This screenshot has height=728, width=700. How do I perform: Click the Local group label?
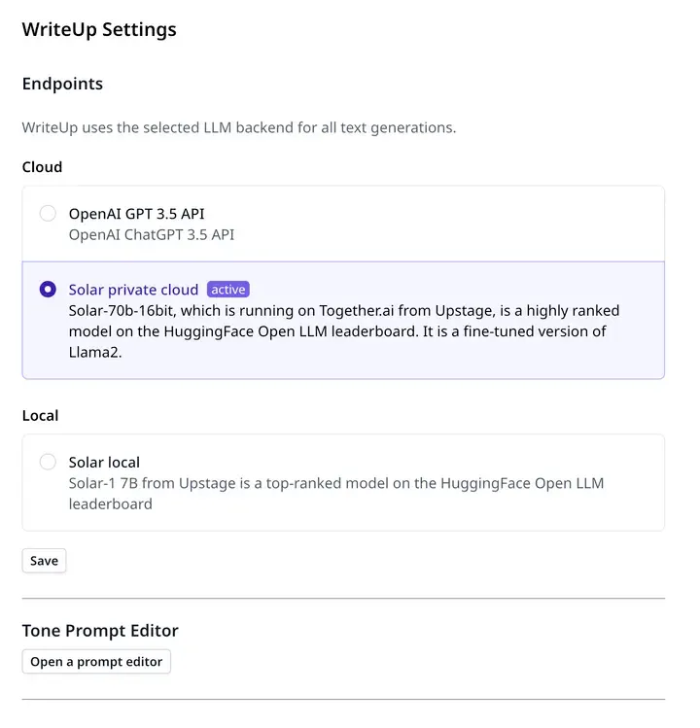coord(40,416)
